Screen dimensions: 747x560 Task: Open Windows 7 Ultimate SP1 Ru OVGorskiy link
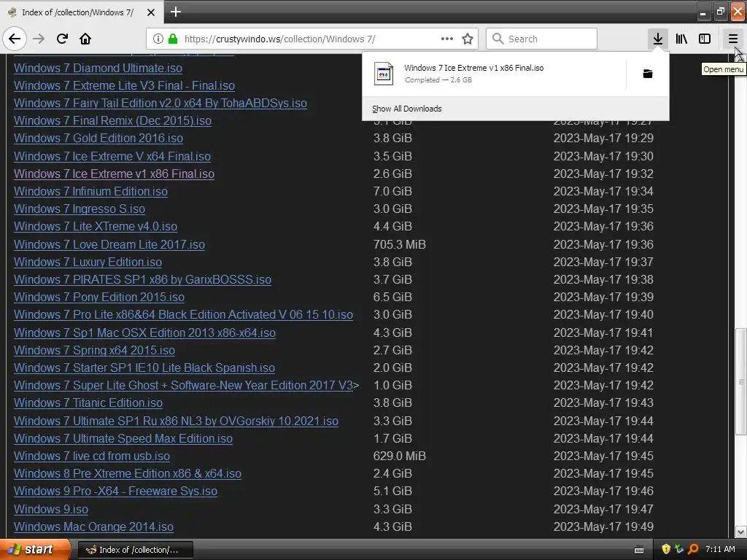point(177,421)
